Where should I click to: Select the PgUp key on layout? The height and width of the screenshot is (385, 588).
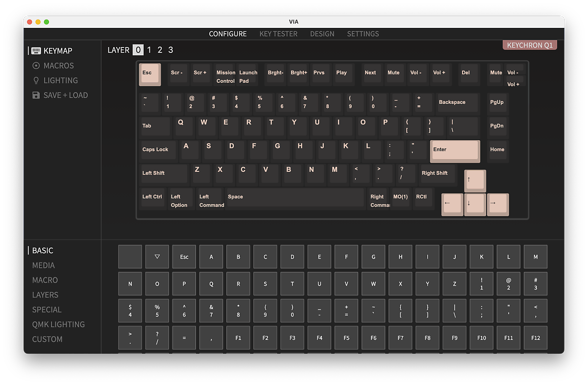point(497,104)
